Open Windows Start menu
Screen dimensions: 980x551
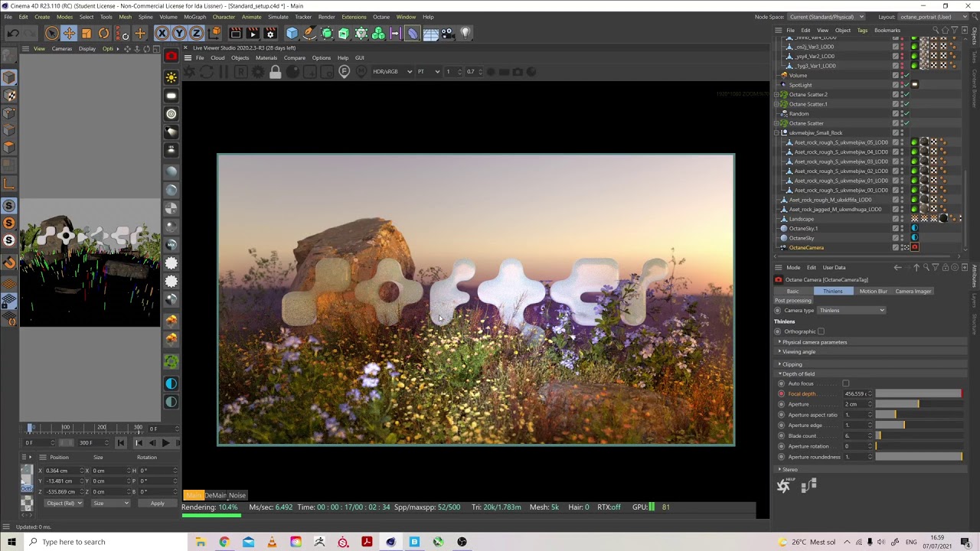(11, 542)
